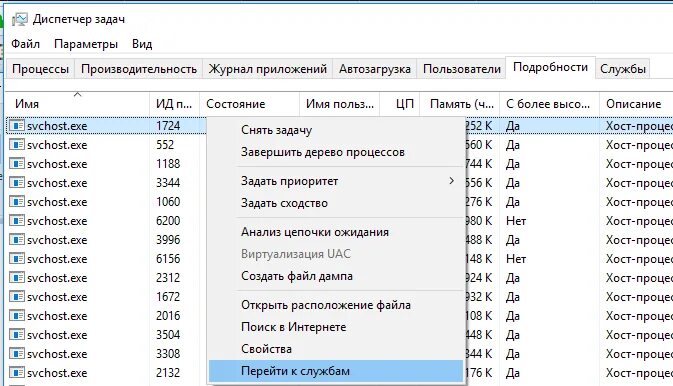
Task: Click the Task Manager title bar icon
Action: (20, 19)
